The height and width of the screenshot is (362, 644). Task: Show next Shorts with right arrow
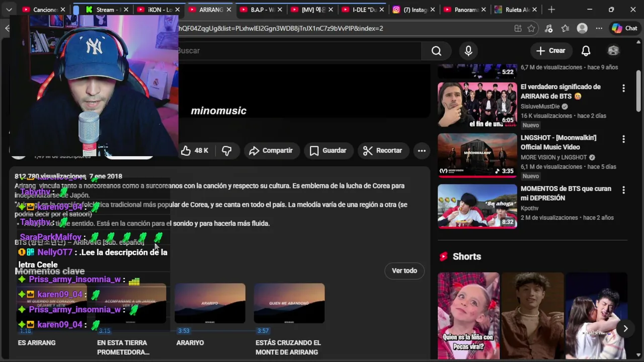625,328
